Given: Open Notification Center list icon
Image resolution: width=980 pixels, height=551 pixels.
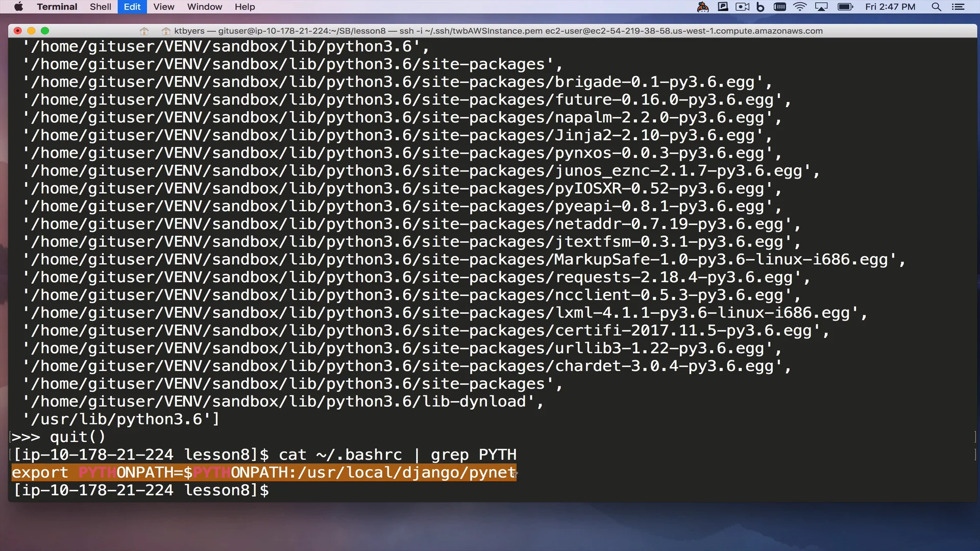Looking at the screenshot, I should tap(959, 7).
